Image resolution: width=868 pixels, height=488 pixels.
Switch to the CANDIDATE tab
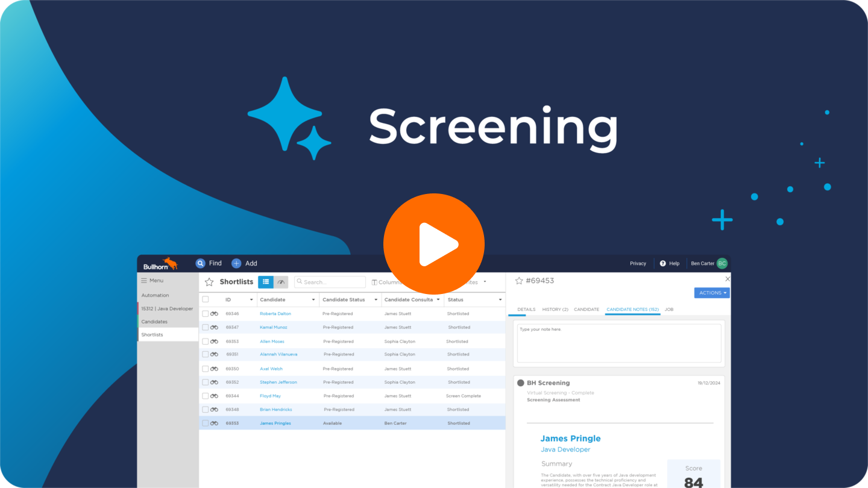[x=587, y=310]
